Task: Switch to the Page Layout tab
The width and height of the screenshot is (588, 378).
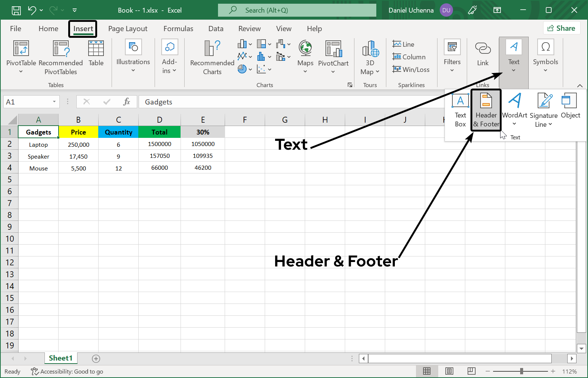Action: coord(128,29)
